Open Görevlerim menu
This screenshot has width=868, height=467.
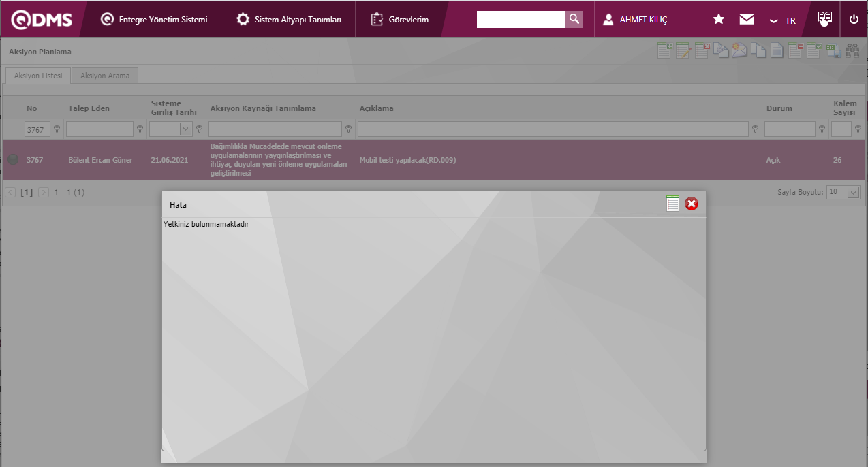coord(400,20)
